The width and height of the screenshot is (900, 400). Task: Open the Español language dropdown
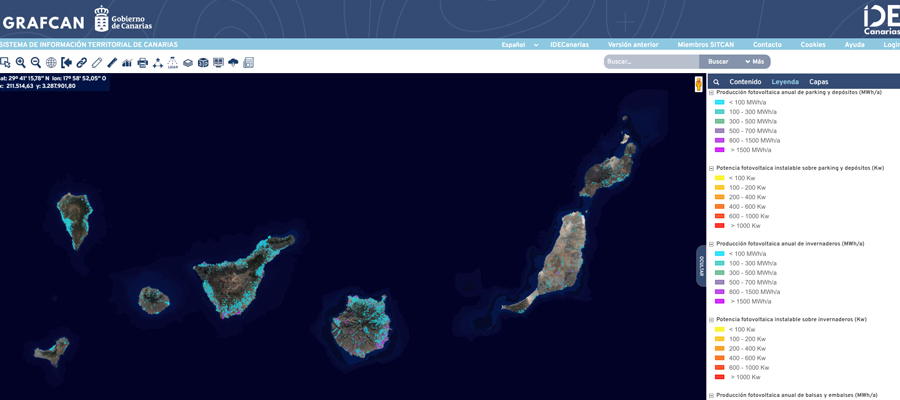coord(516,45)
